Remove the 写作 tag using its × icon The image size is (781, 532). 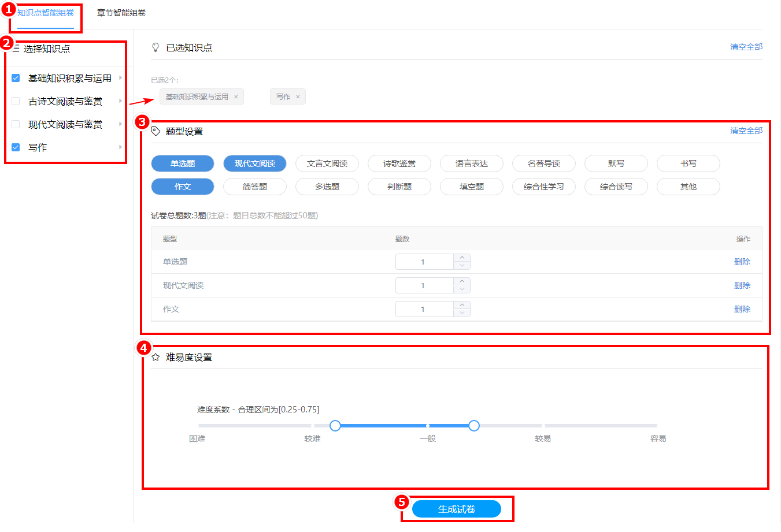[298, 97]
